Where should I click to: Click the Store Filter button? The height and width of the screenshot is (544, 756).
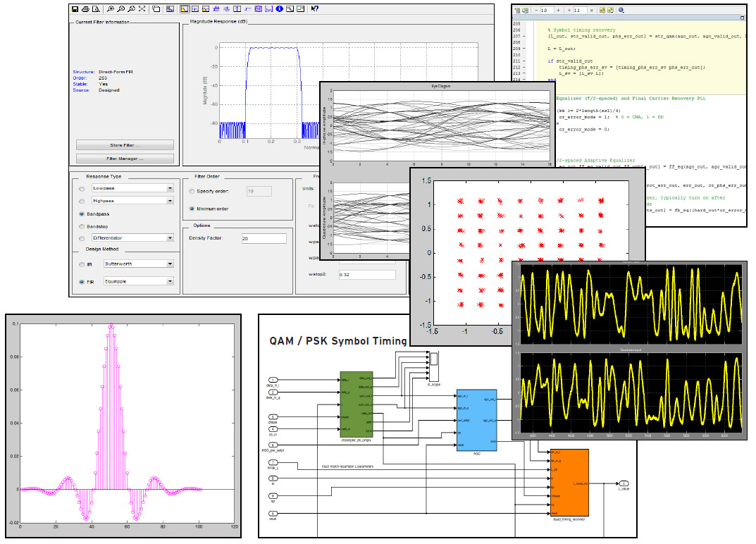point(125,145)
